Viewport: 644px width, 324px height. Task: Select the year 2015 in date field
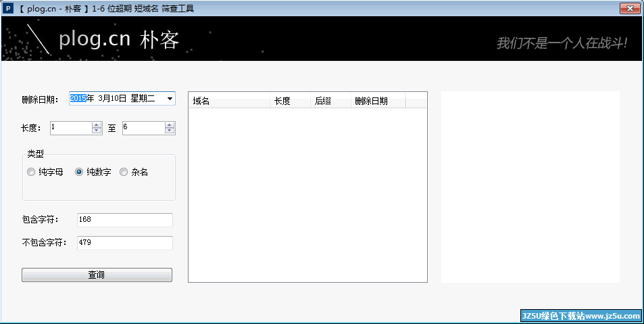tap(78, 98)
